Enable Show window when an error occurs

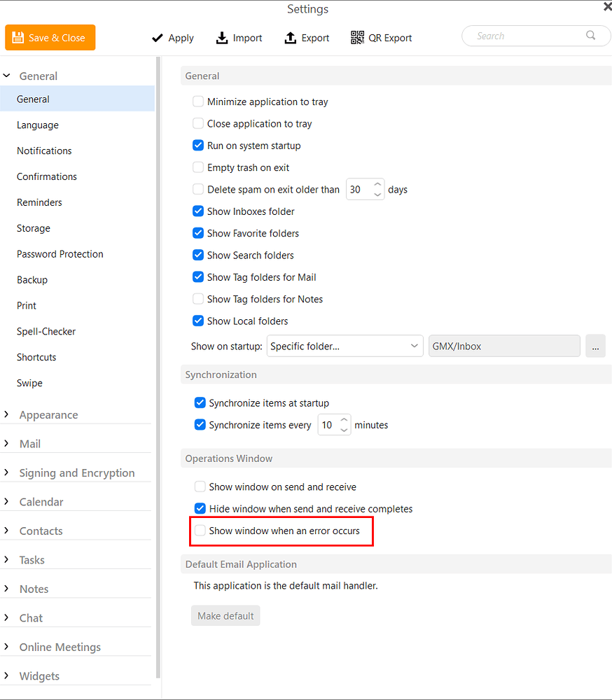pos(200,531)
